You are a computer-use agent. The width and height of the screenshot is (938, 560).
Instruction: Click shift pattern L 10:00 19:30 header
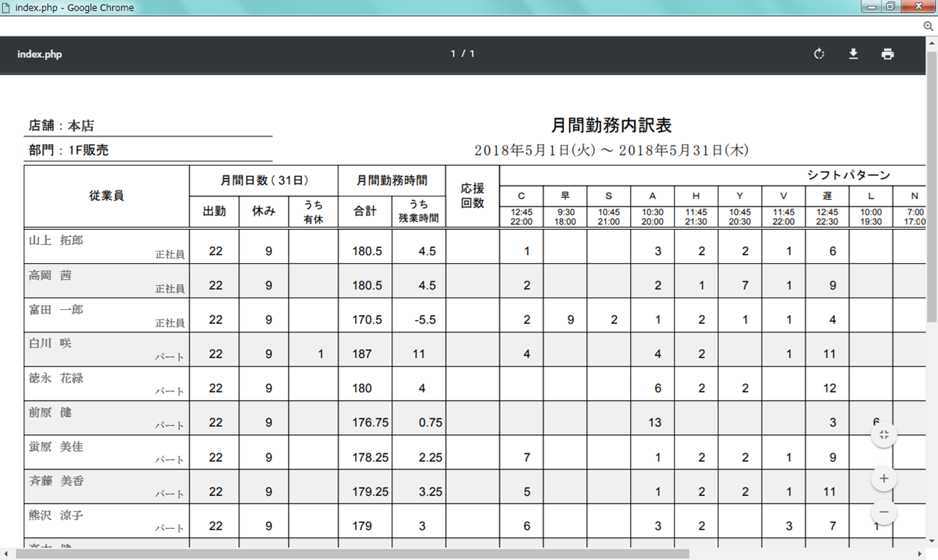870,207
